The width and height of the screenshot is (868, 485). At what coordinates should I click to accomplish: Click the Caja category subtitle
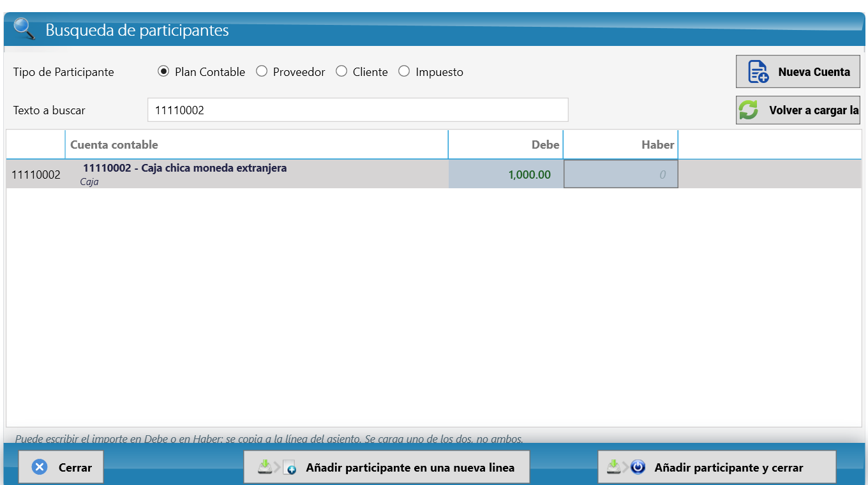pos(89,182)
